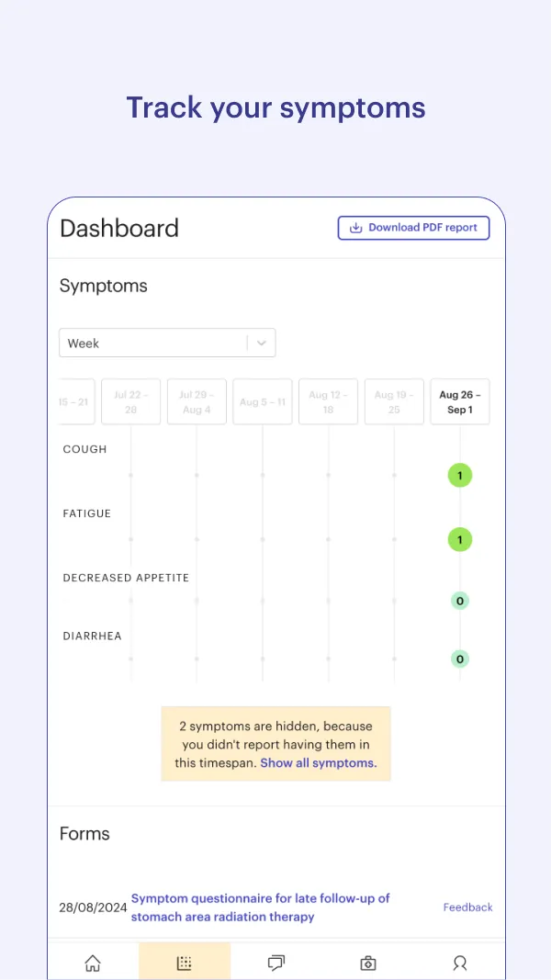Select the Jul 22 – 28 week chip
This screenshot has width=551, height=980.
pyautogui.click(x=130, y=401)
